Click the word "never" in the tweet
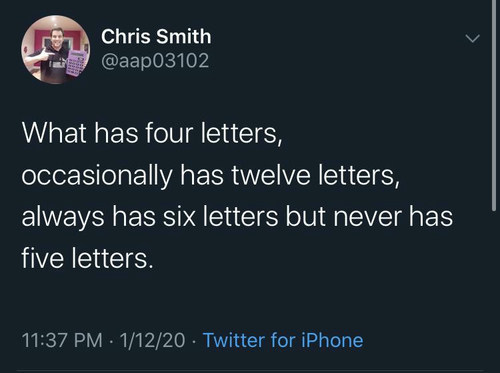The width and height of the screenshot is (500, 373). (x=367, y=217)
